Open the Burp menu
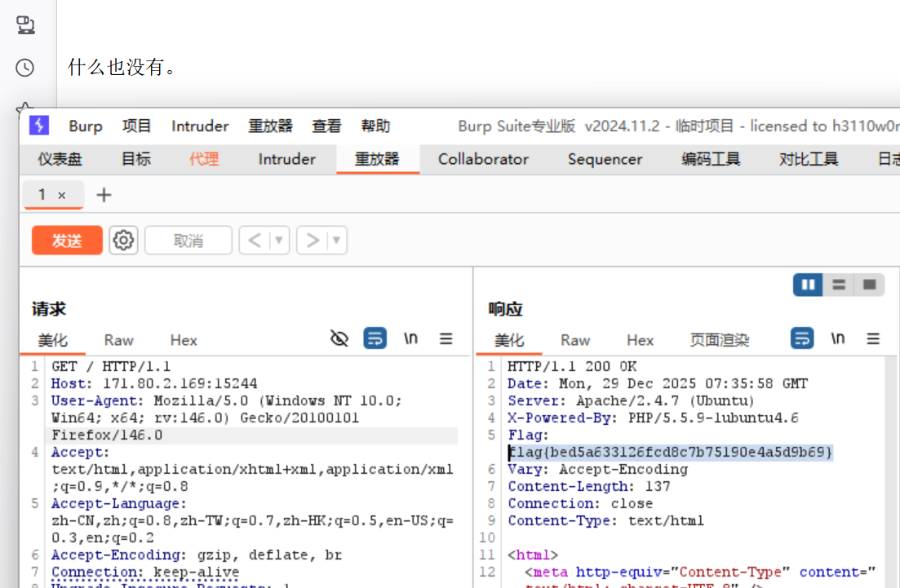The height and width of the screenshot is (588, 900). tap(86, 126)
